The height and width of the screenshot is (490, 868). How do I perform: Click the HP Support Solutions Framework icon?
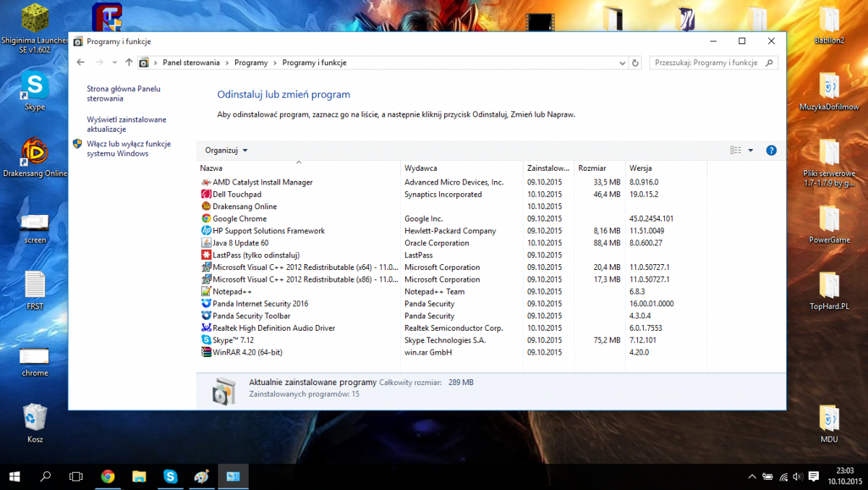(x=206, y=231)
